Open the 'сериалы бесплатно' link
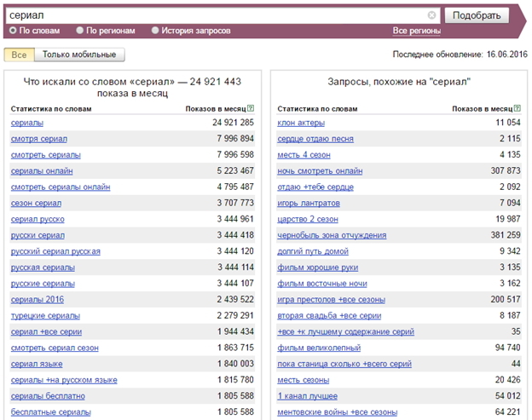Image resolution: width=532 pixels, height=420 pixels. point(48,396)
